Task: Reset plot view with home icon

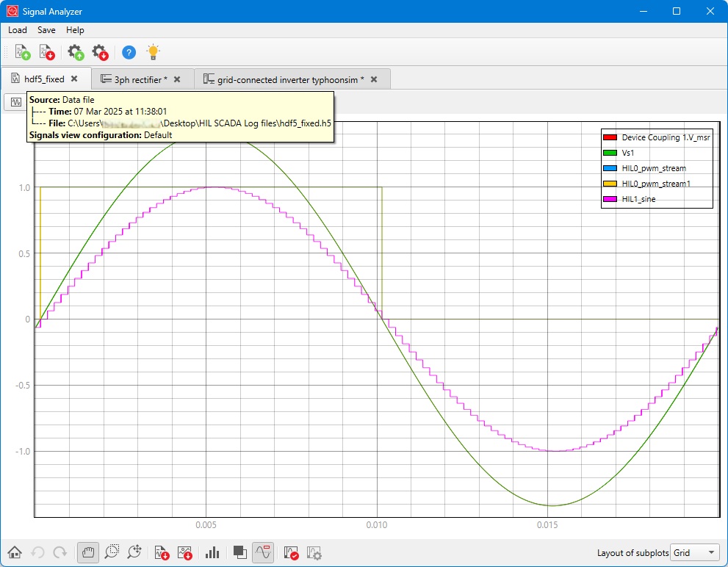Action: [14, 552]
